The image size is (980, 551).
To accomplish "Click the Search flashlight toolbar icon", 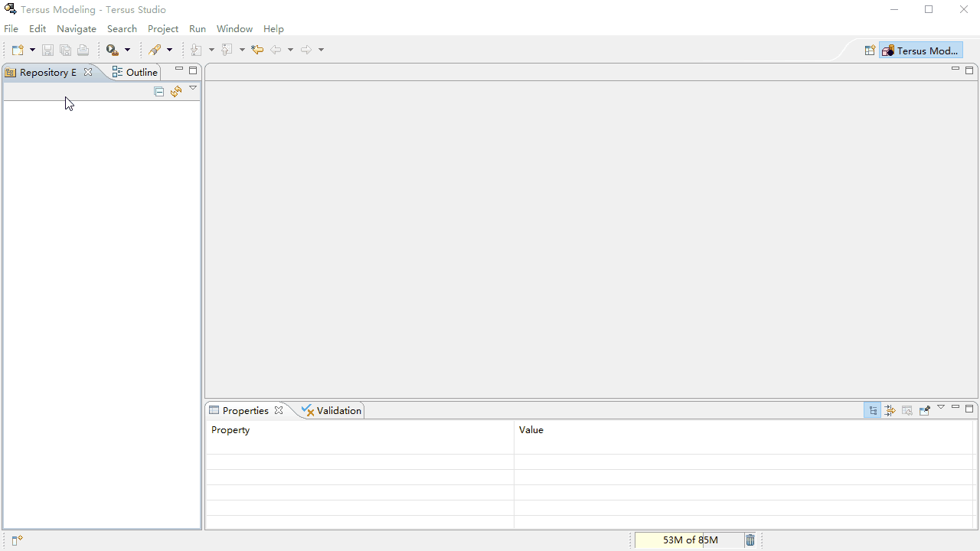I will [155, 50].
